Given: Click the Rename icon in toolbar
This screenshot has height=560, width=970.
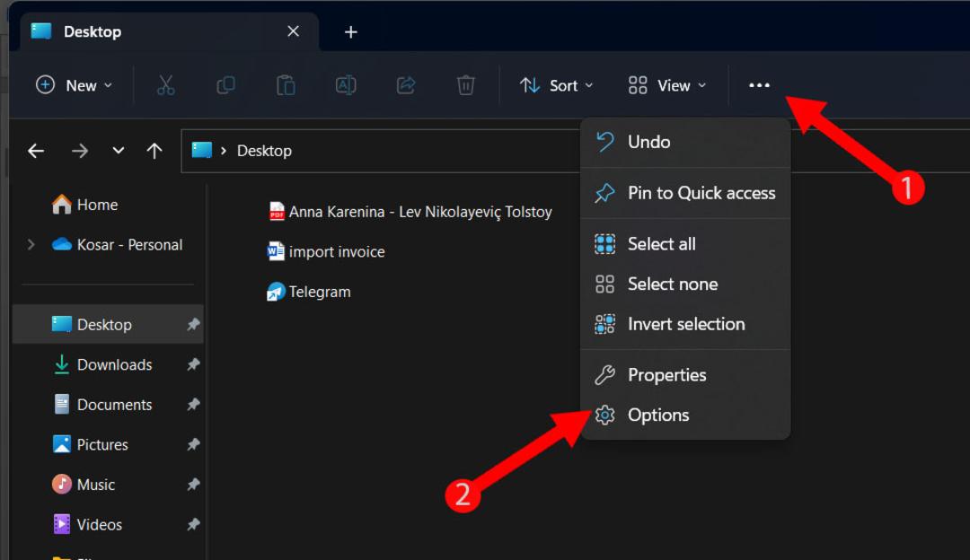Looking at the screenshot, I should click(x=345, y=85).
